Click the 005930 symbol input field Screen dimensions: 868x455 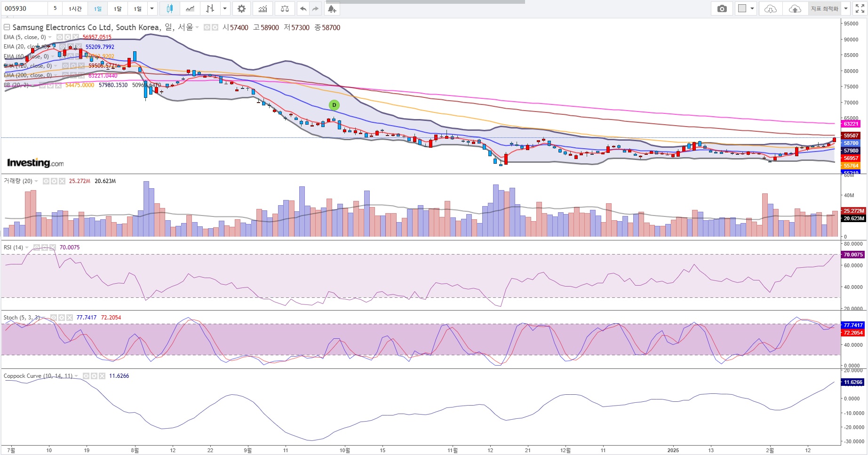[25, 8]
